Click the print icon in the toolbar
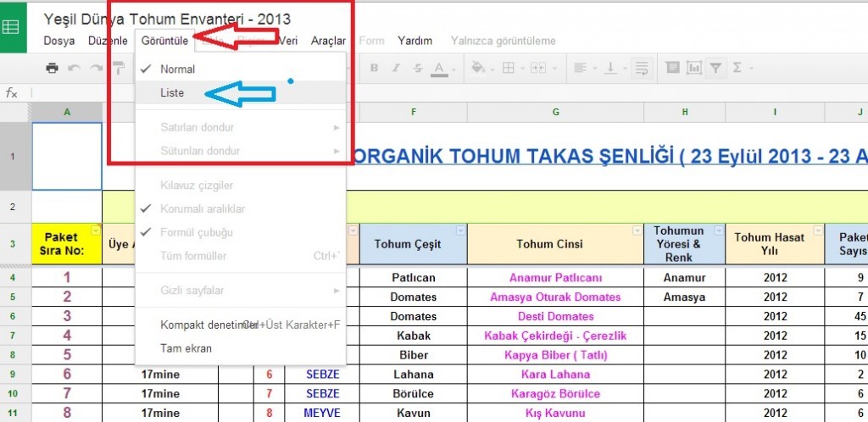 point(52,68)
